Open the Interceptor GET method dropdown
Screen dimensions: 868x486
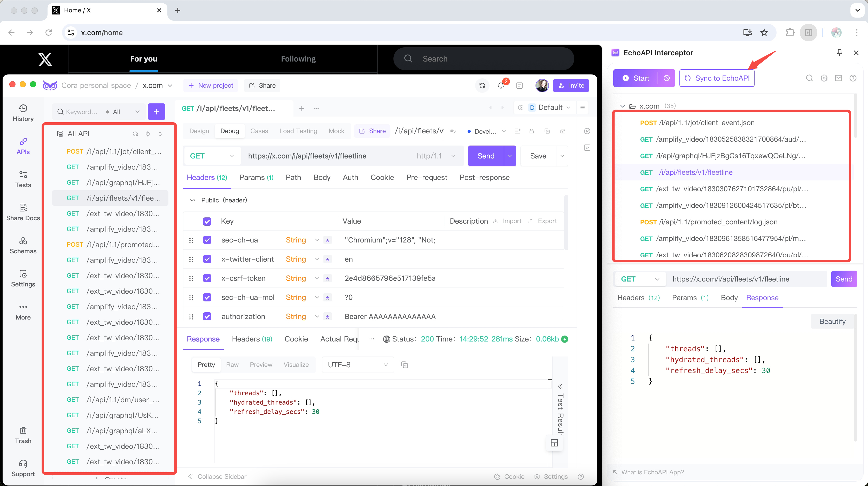tap(640, 279)
